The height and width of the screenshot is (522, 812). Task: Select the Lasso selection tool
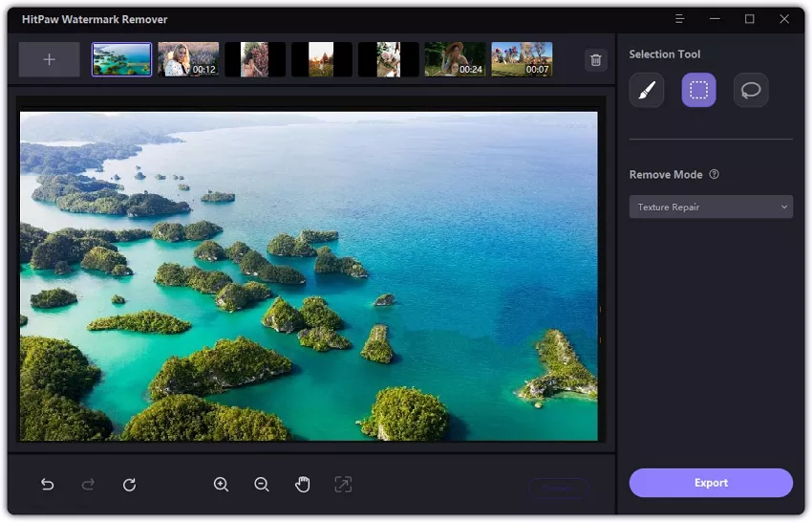750,90
